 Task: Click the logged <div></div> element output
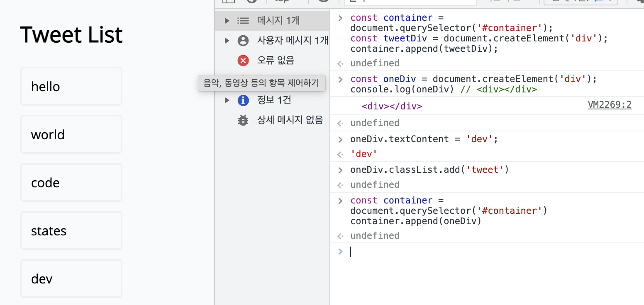[x=392, y=107]
